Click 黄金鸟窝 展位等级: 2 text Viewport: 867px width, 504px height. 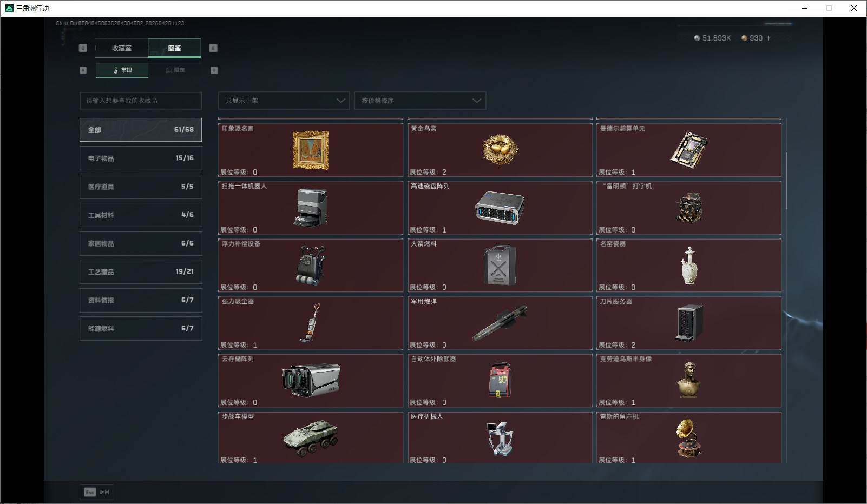[428, 172]
